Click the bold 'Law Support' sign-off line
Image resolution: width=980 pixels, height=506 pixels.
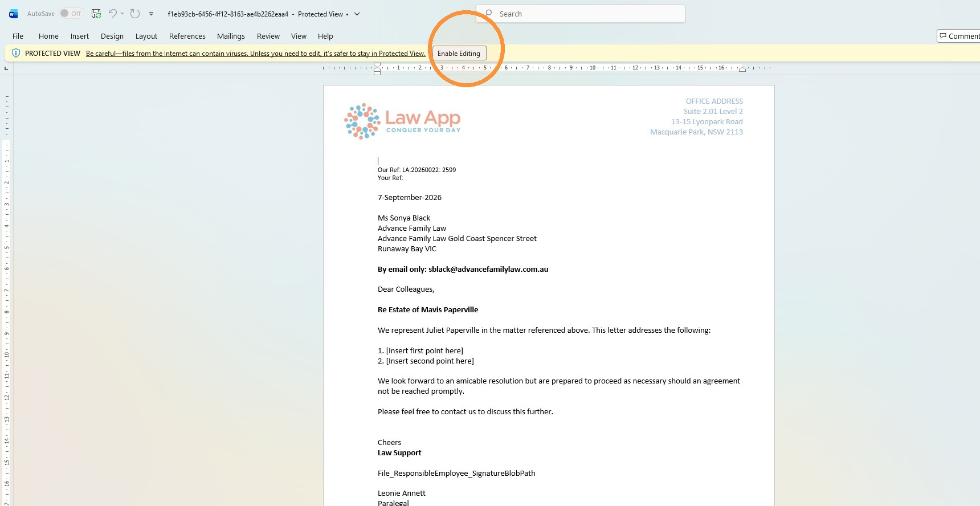(x=399, y=453)
